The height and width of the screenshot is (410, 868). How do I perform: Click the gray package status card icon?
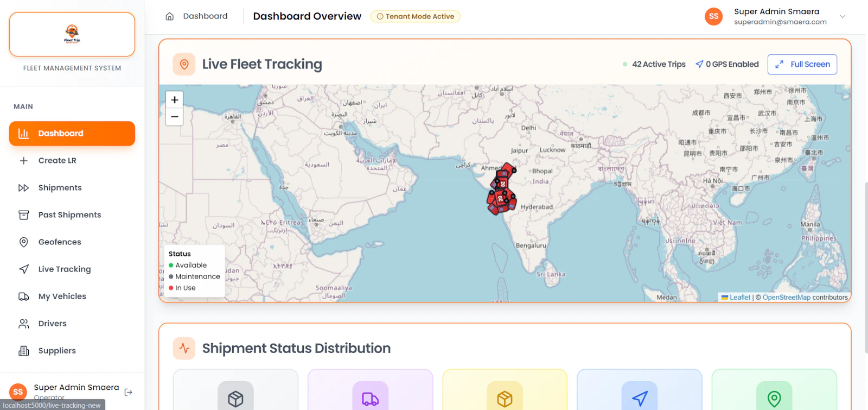[235, 399]
